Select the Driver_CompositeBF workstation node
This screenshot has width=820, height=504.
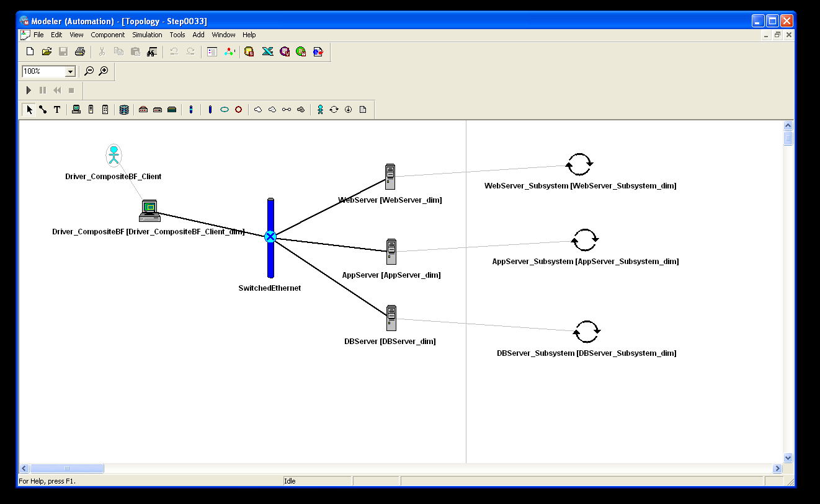click(x=149, y=211)
